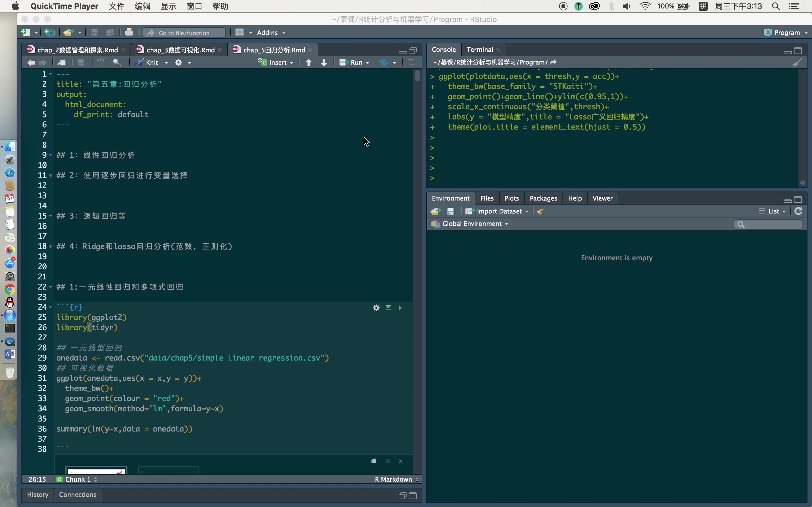
Task: Click the find/replace magnifier in editor toolbar
Action: [x=117, y=62]
